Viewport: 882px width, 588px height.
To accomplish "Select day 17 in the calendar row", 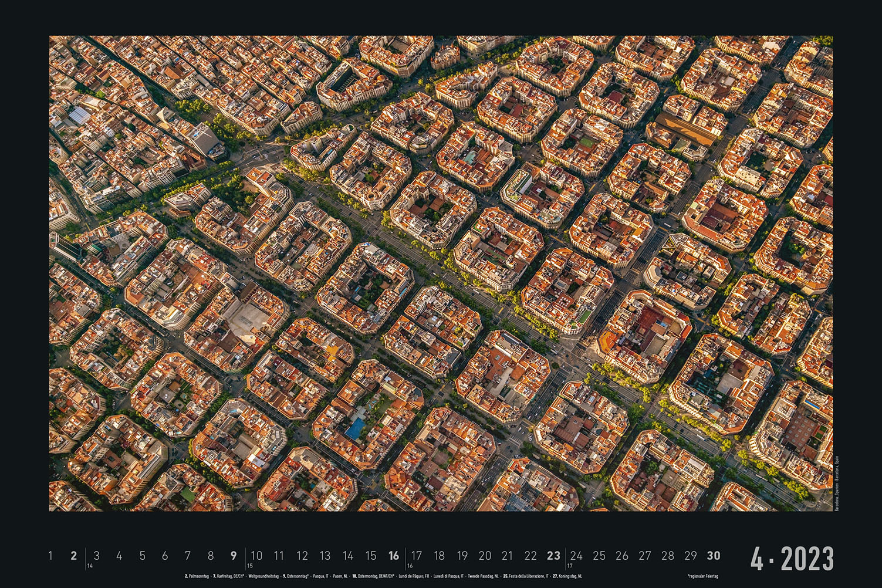I will (x=417, y=555).
